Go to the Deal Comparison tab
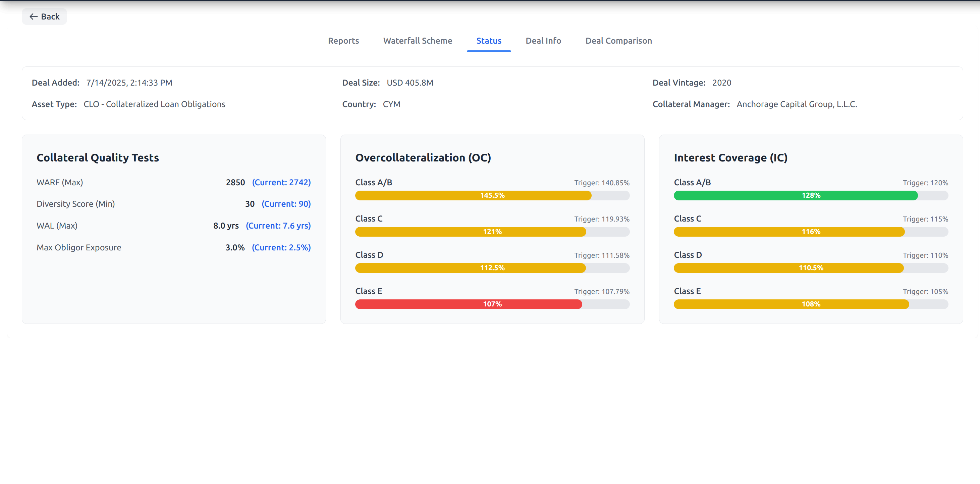Image resolution: width=980 pixels, height=484 pixels. [618, 41]
